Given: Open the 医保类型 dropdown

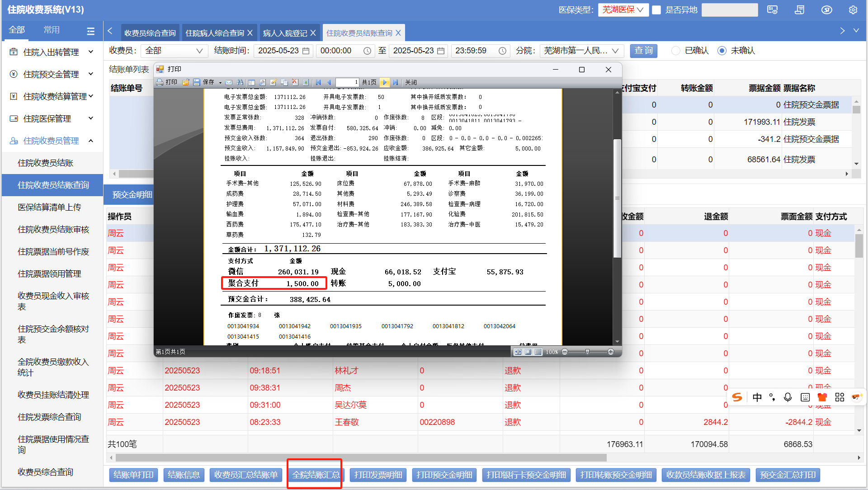Looking at the screenshot, I should (623, 10).
